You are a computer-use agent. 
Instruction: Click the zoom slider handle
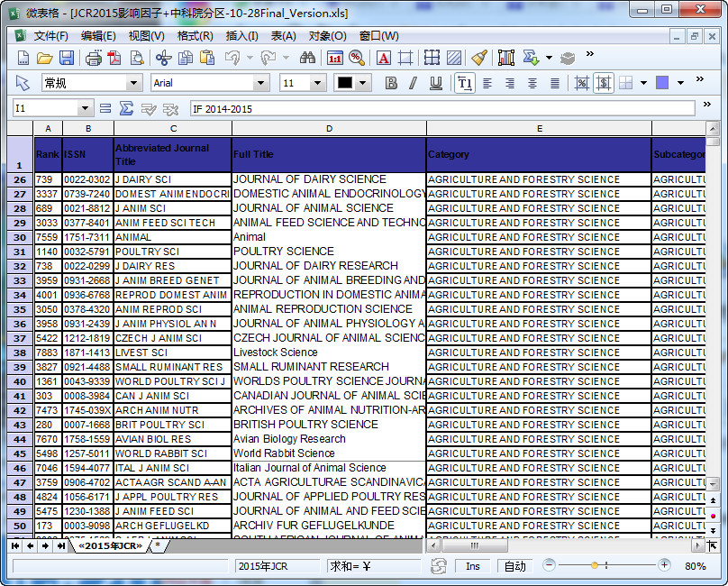(595, 565)
